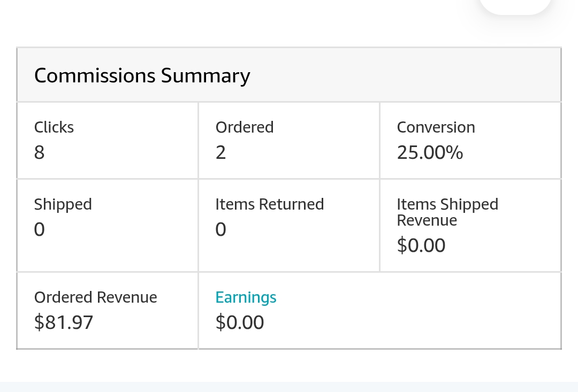The height and width of the screenshot is (392, 578).
Task: Click the Items Shipped Revenue $0.00 amount
Action: (421, 245)
